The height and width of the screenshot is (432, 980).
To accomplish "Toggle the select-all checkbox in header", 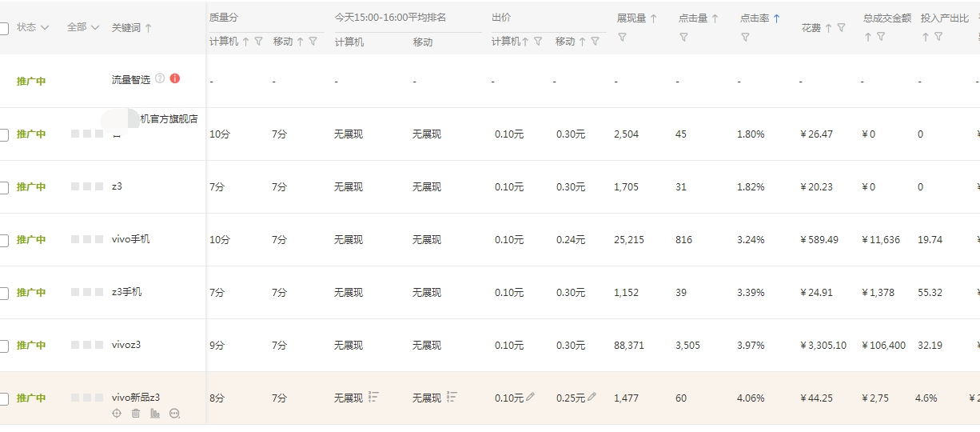I will point(4,28).
